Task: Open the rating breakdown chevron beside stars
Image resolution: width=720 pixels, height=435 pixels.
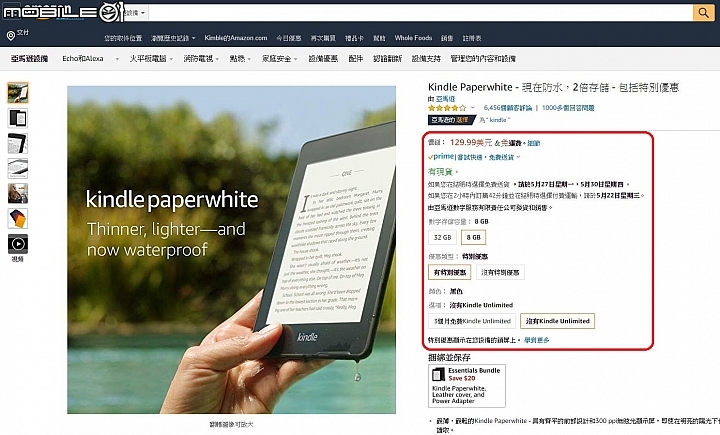Action: coord(472,108)
